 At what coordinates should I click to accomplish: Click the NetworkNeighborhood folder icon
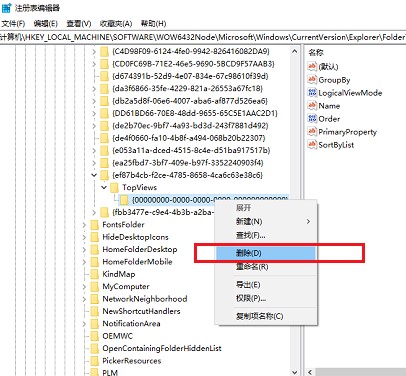pyautogui.click(x=95, y=299)
